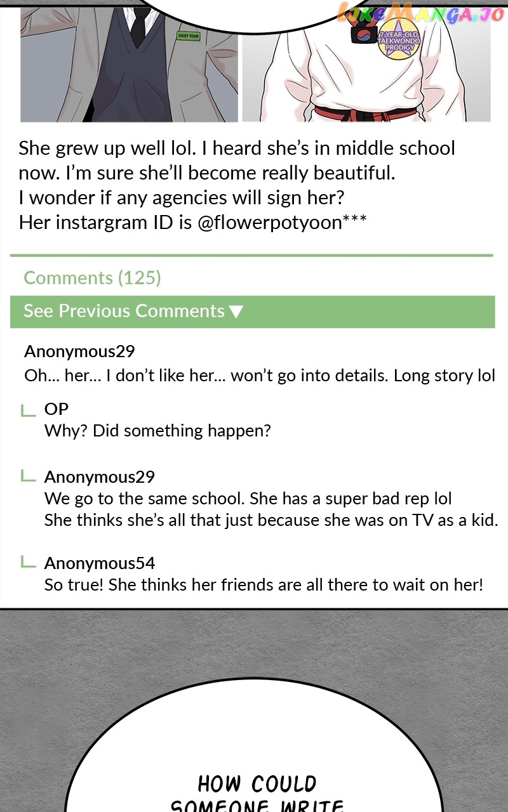This screenshot has height=812, width=508.
Task: Click reply arrow icon beside Anonymous54
Action: click(29, 562)
